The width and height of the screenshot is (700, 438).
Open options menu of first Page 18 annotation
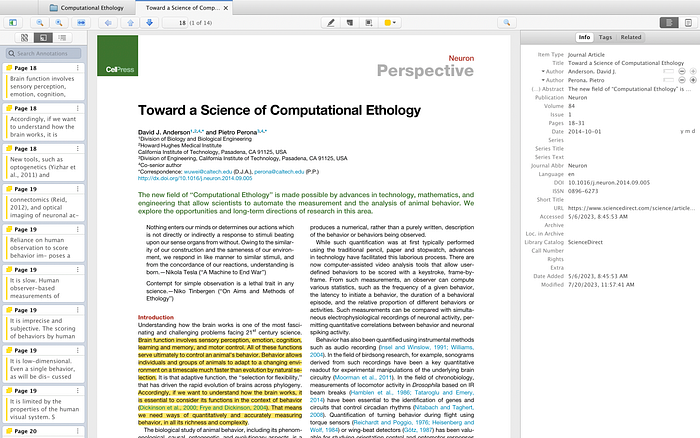(78, 67)
